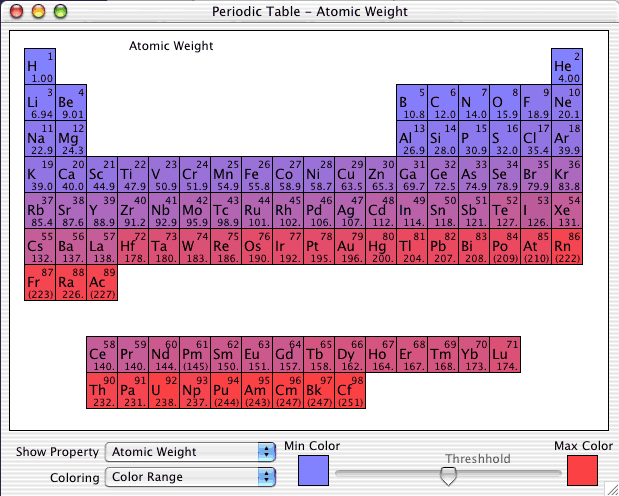Click the Hydrogen (H) element cell
619x496 pixels.
tap(40, 67)
